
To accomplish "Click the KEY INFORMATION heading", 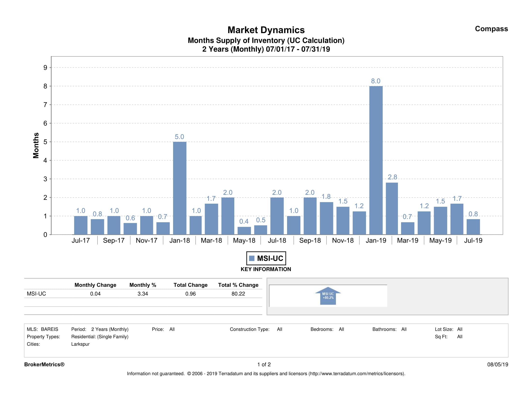I will point(266,269).
